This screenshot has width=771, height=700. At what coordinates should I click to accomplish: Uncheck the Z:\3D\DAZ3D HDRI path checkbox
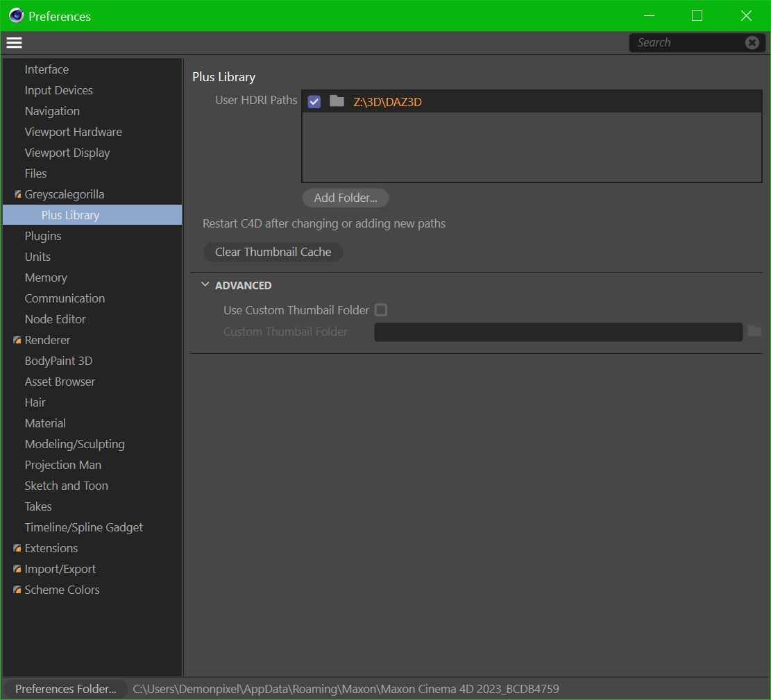pyautogui.click(x=314, y=102)
